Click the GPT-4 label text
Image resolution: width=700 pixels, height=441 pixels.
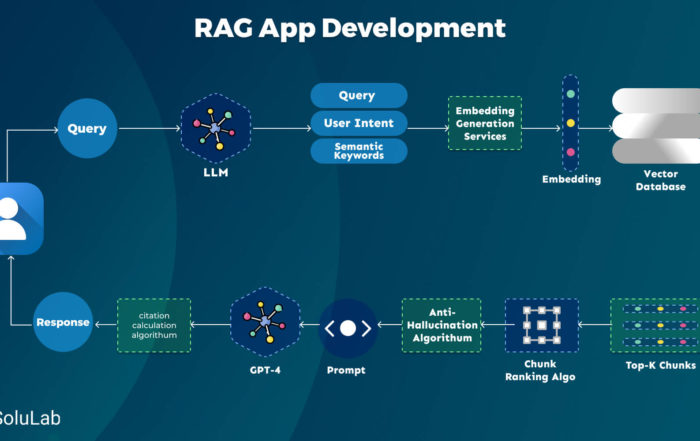tap(265, 370)
